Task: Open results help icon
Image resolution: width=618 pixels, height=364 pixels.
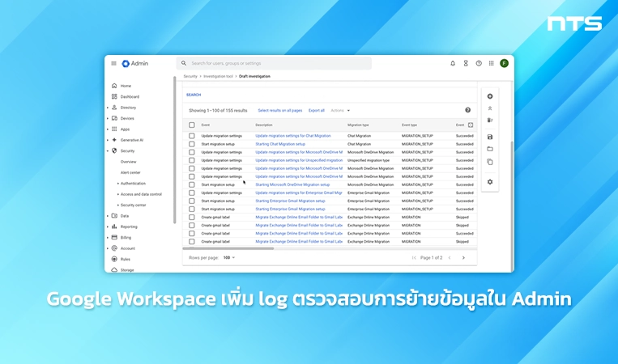Action: click(468, 110)
